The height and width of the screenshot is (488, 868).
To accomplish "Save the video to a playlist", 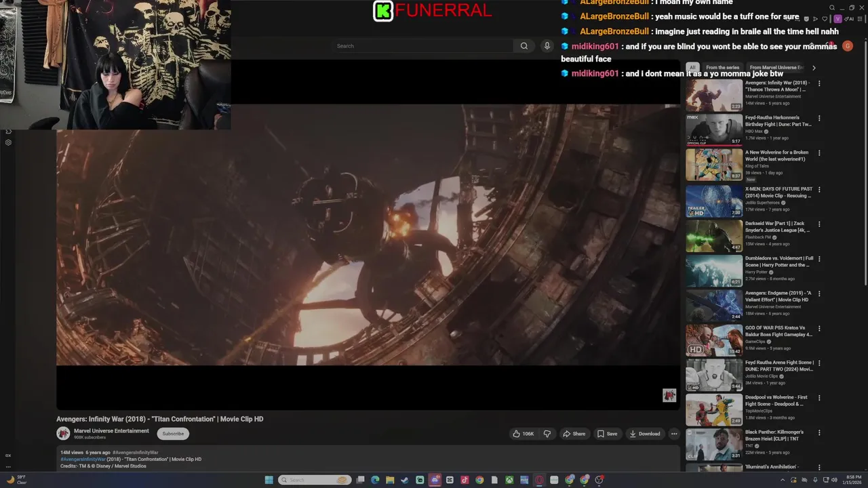I will [x=607, y=434].
